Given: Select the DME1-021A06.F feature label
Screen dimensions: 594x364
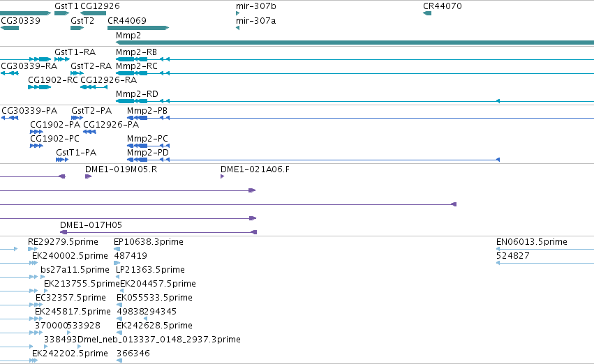Looking at the screenshot, I should point(255,169).
